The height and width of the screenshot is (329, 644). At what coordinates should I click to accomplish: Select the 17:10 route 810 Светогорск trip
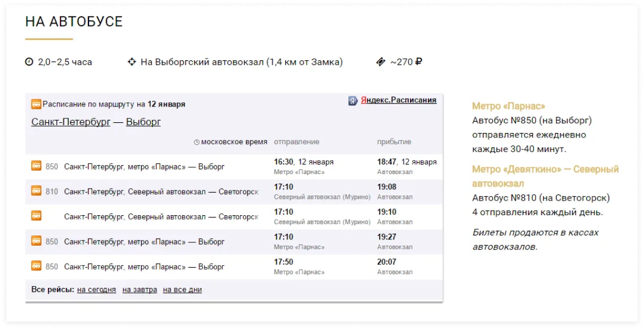234,192
